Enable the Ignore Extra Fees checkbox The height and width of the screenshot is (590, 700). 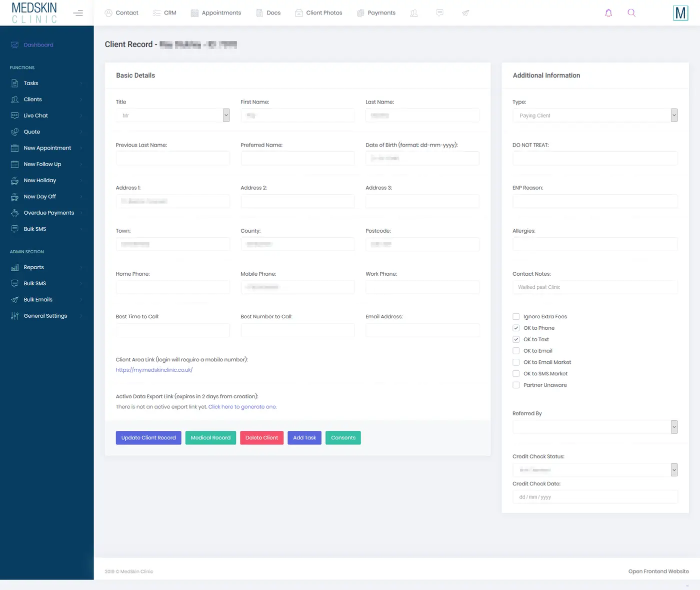(516, 317)
